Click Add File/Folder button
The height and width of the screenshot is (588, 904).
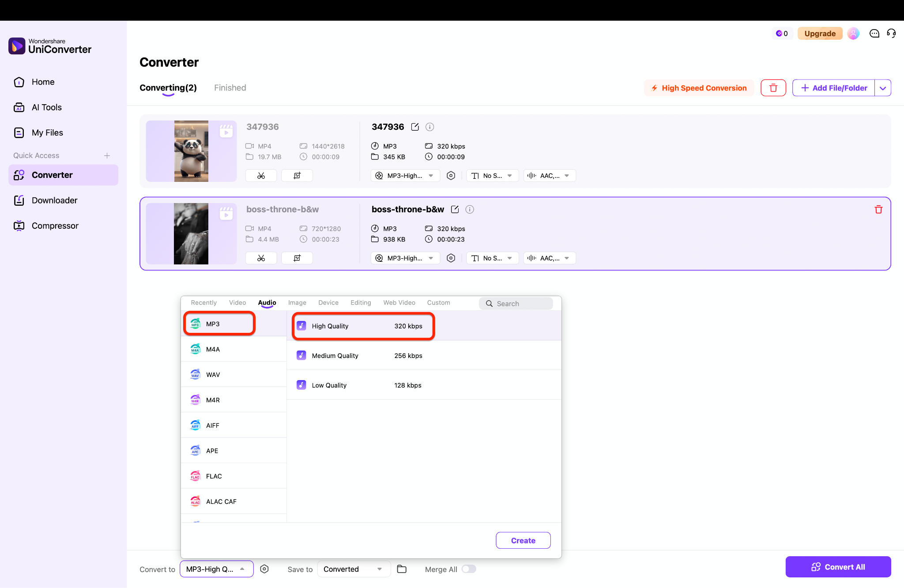(x=833, y=88)
